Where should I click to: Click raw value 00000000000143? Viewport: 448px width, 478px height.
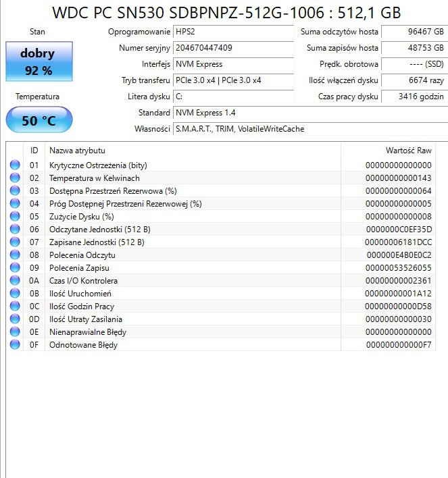[x=399, y=178]
